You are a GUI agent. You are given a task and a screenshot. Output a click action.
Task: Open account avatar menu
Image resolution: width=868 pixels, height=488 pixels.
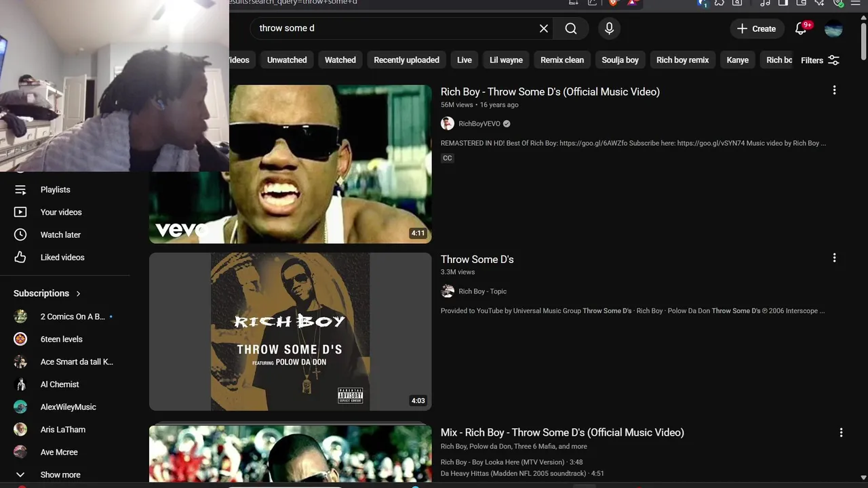coord(833,28)
